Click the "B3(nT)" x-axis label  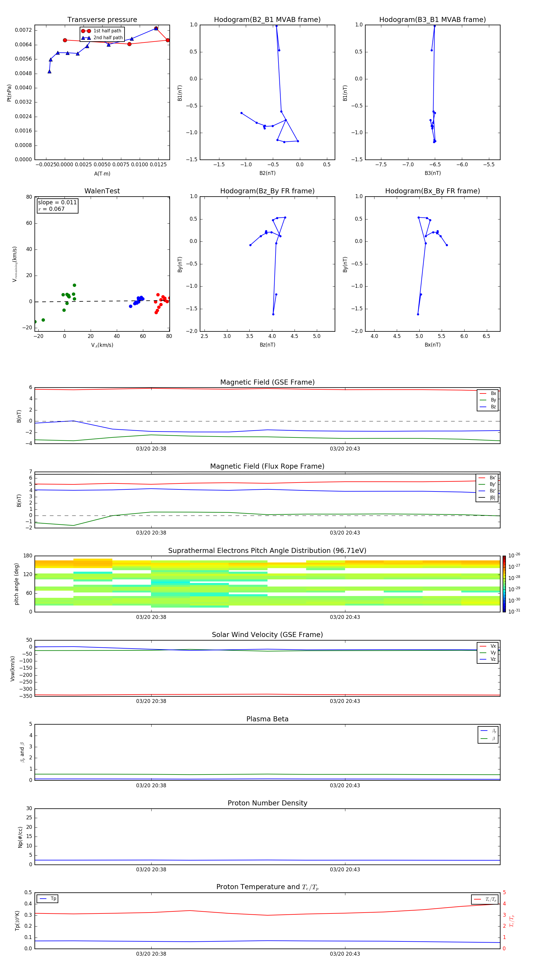432,173
